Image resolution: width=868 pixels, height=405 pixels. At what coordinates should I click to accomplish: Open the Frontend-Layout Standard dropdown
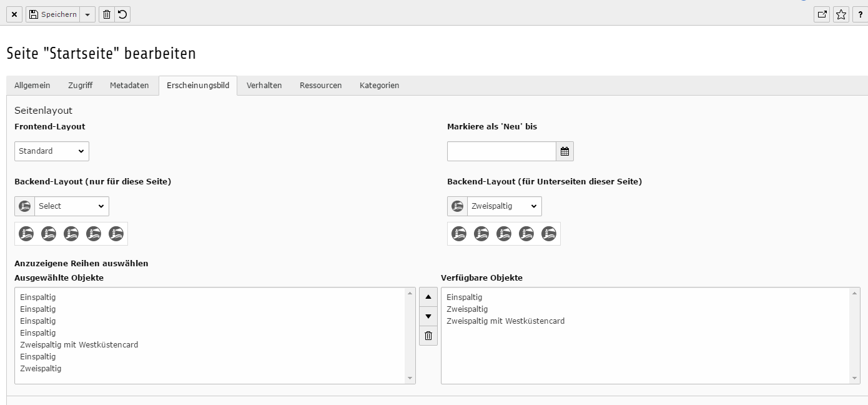52,151
